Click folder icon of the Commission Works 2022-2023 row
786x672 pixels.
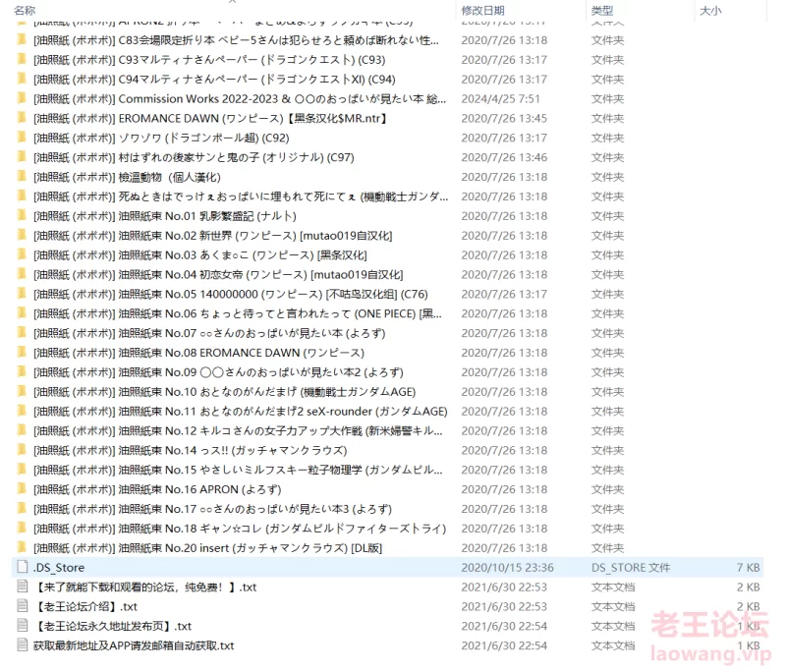coord(22,98)
